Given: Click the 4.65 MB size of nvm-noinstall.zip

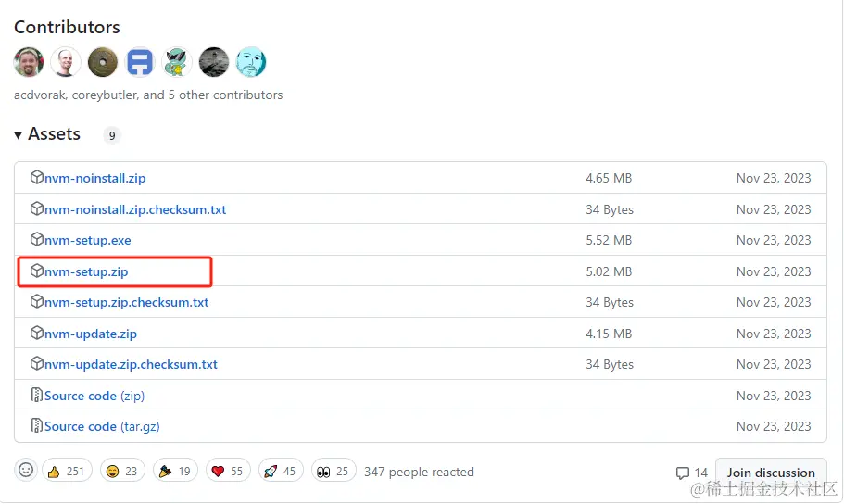Looking at the screenshot, I should [x=609, y=178].
